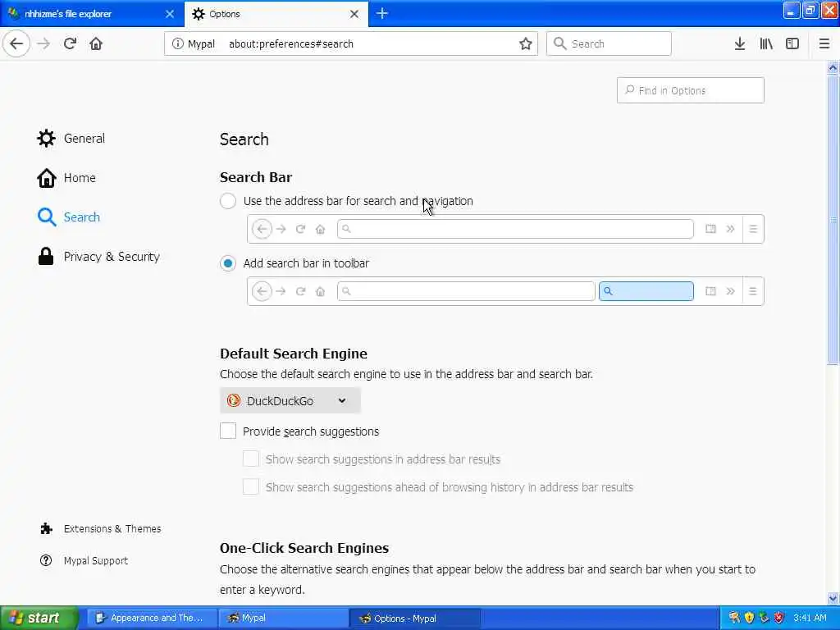Viewport: 840px width, 630px height.
Task: Open the hamburger application menu
Action: (x=824, y=44)
